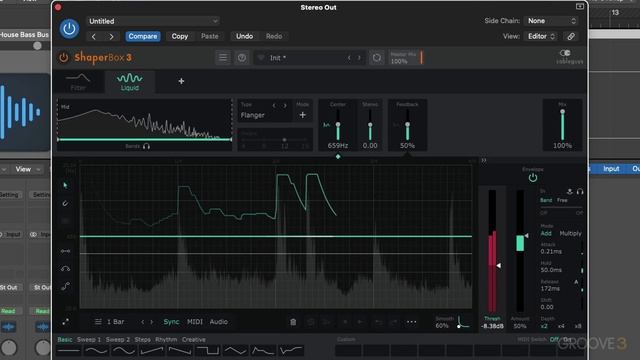
Task: Click the Bands headphones icon
Action: point(146,146)
